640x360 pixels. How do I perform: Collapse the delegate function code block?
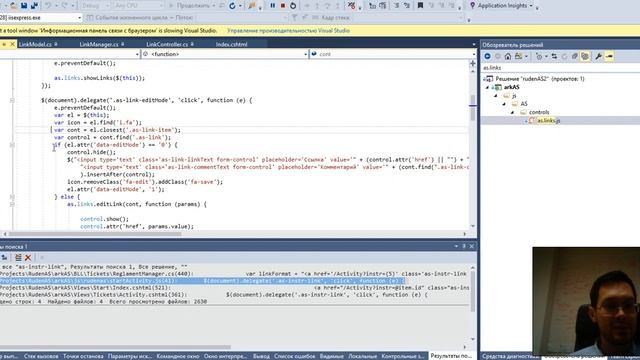(12, 100)
